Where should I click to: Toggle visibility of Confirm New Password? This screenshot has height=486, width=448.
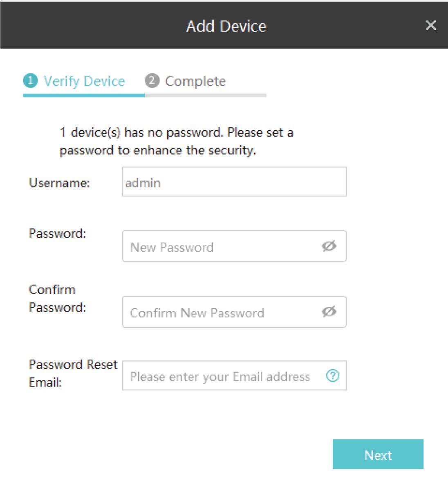(x=329, y=312)
